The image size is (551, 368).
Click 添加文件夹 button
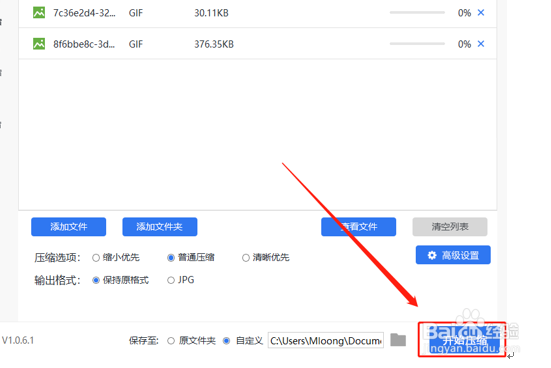click(160, 227)
